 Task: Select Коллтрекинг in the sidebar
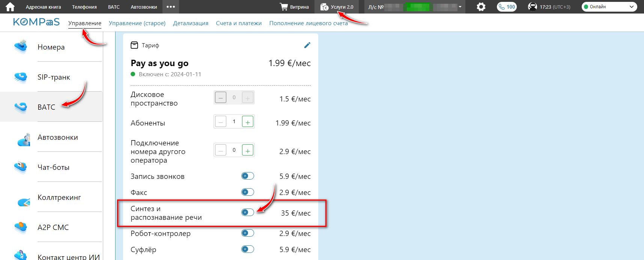pyautogui.click(x=59, y=197)
